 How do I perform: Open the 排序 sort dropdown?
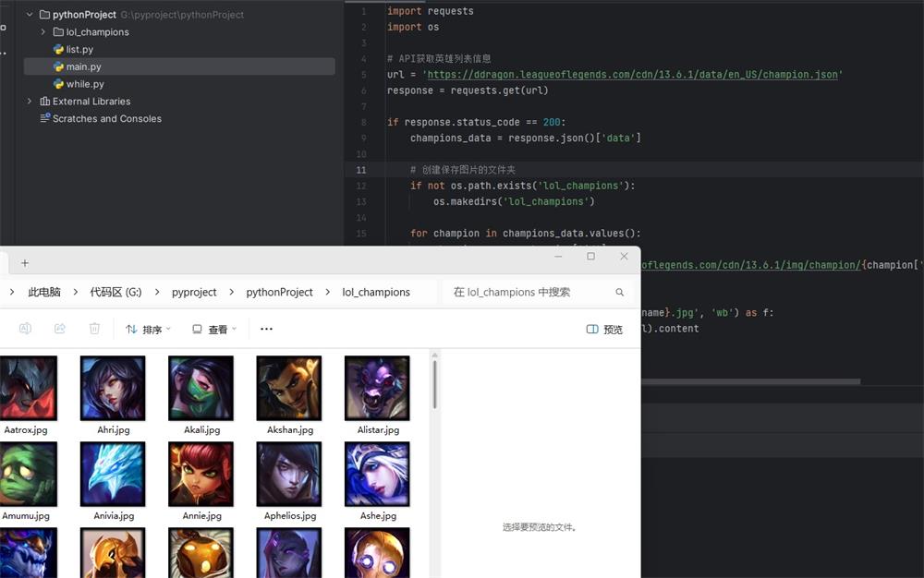[149, 329]
